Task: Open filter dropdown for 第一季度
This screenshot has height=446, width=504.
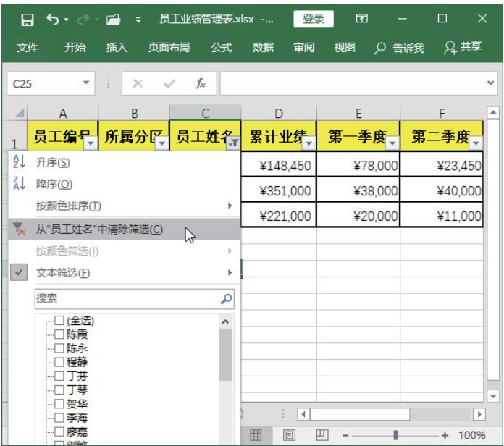Action: pyautogui.click(x=392, y=143)
